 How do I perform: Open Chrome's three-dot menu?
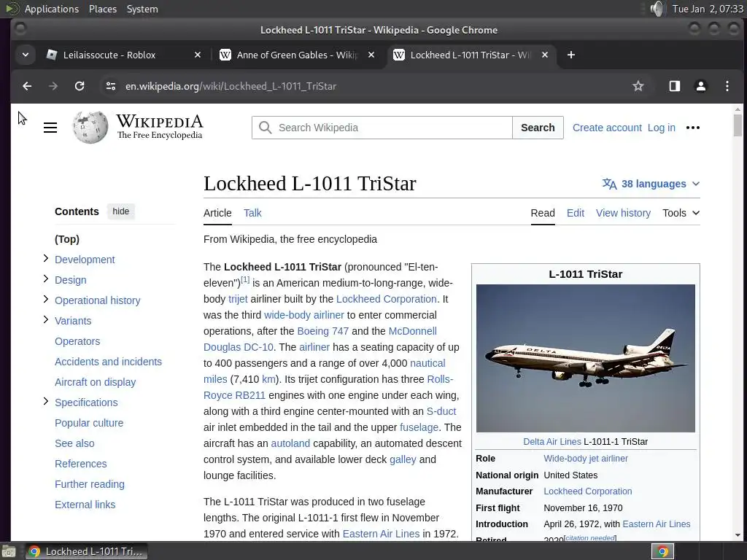click(x=727, y=86)
